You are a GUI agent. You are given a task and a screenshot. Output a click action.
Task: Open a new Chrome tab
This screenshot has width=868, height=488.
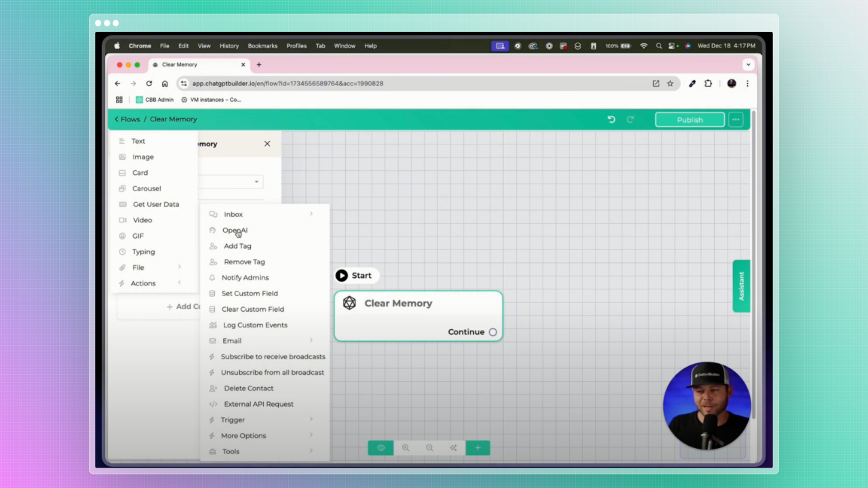[258, 64]
